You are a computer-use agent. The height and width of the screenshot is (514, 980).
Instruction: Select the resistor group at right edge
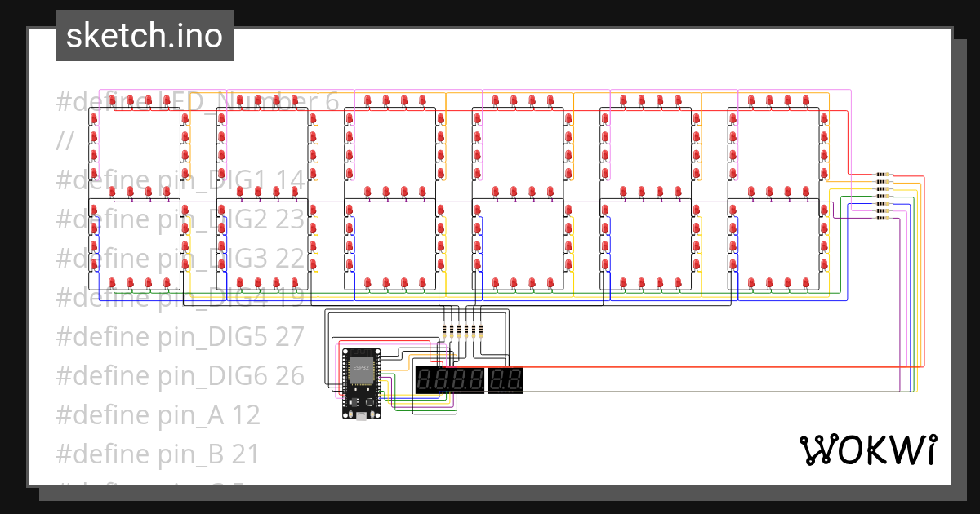tap(883, 197)
